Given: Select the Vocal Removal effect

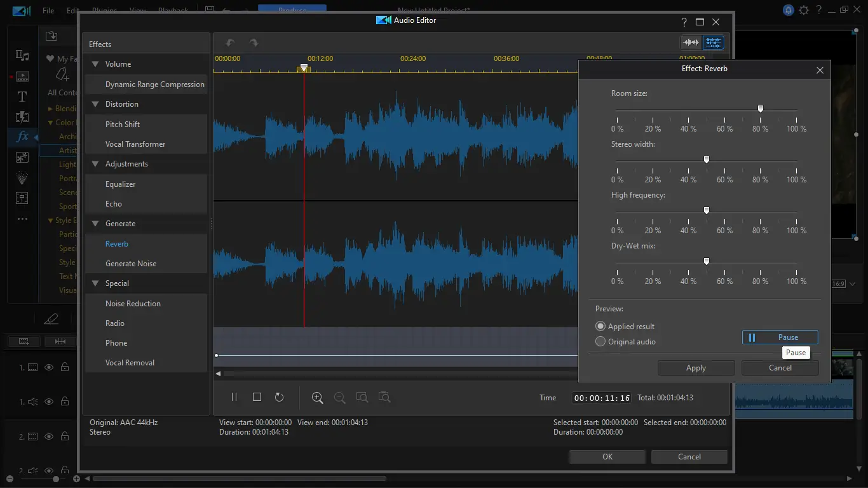Looking at the screenshot, I should tap(130, 363).
